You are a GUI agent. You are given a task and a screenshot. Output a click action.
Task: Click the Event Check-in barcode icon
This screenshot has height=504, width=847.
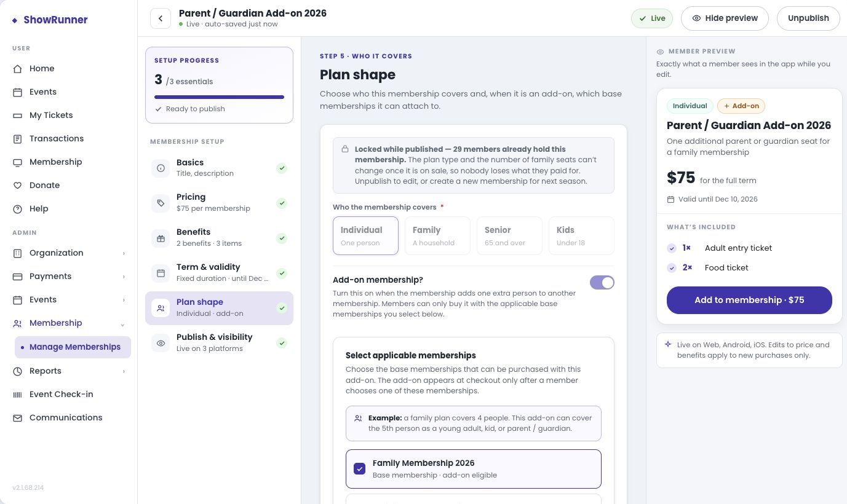tap(18, 394)
